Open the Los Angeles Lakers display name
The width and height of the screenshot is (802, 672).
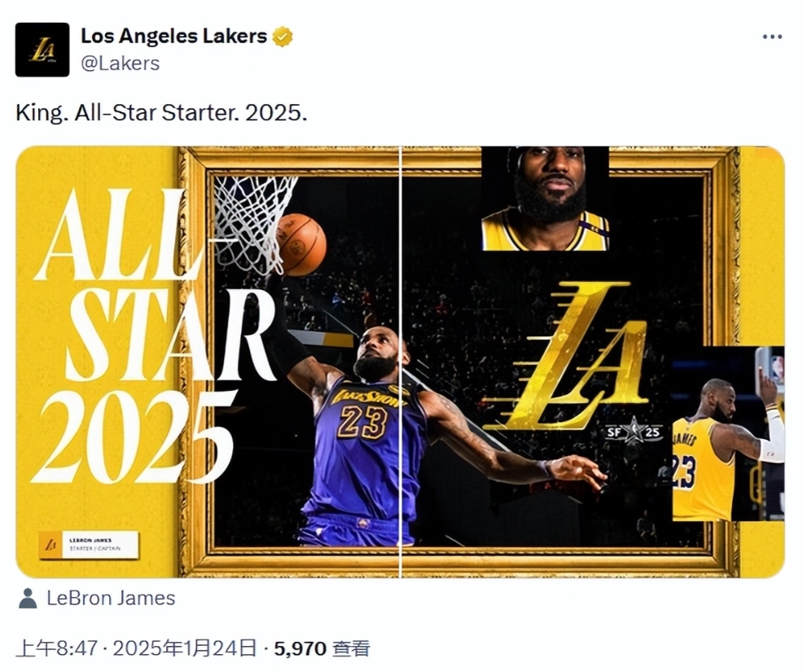coord(174,37)
